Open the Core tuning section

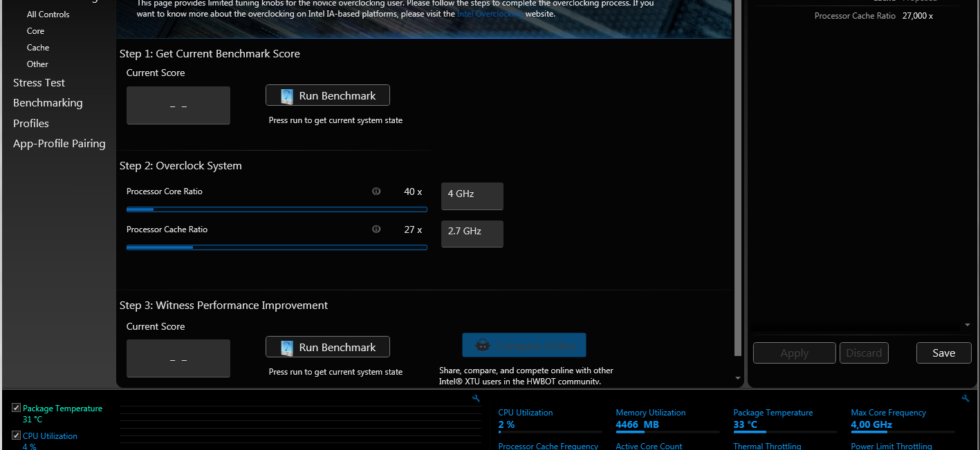(36, 31)
